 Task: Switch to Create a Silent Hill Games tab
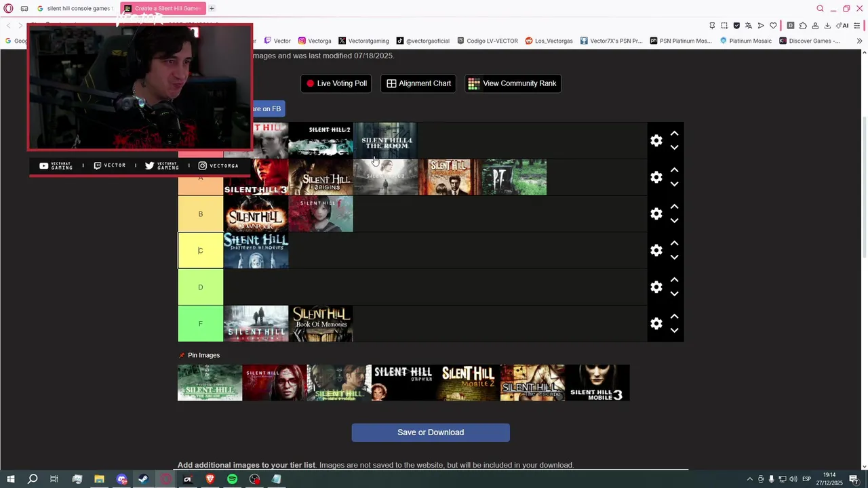click(163, 9)
